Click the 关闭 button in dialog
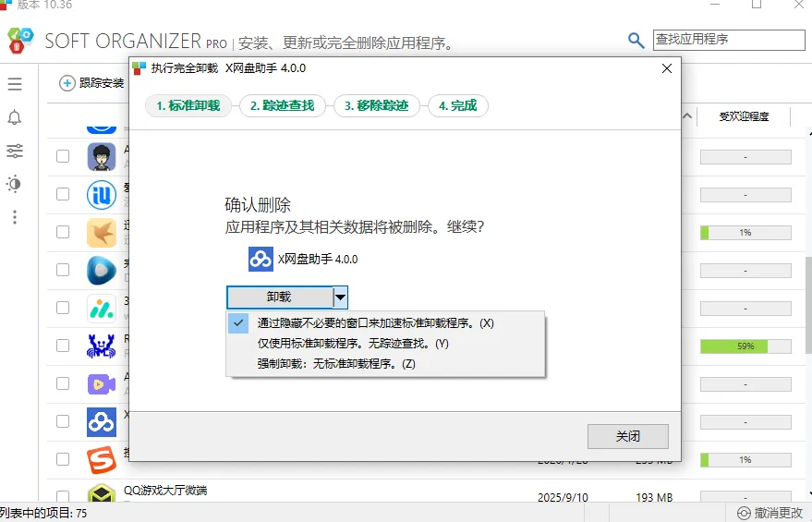The height and width of the screenshot is (522, 812). point(627,436)
